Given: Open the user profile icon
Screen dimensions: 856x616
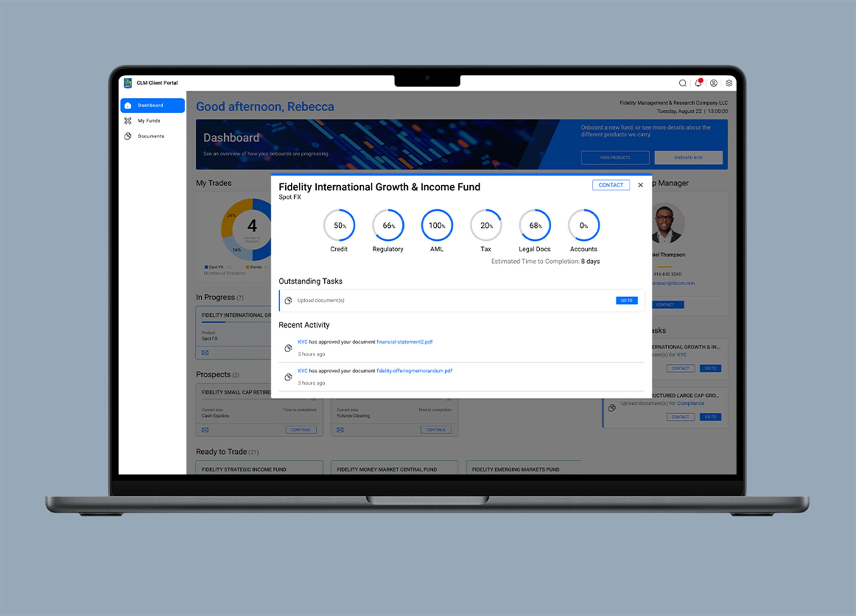Looking at the screenshot, I should 713,83.
